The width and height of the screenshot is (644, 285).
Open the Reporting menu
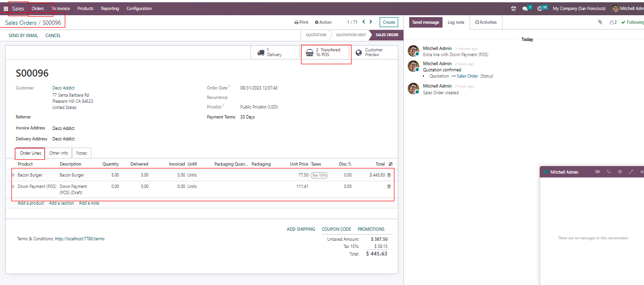click(x=110, y=9)
